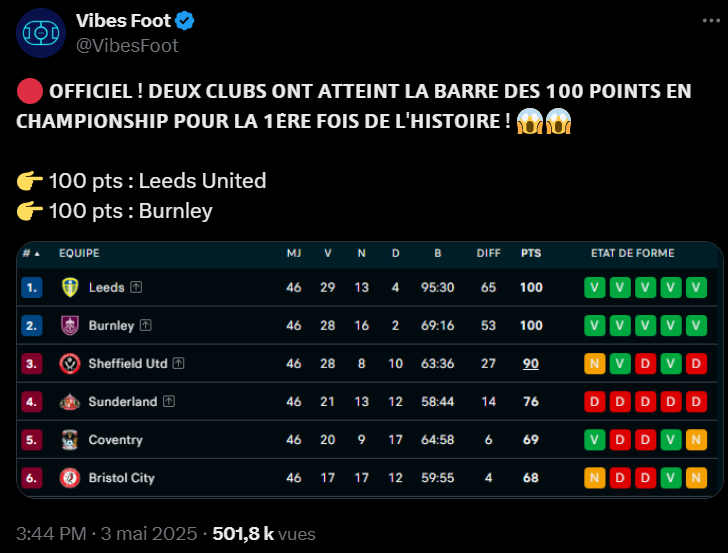
Task: Click the Leeds club crest
Action: [x=70, y=287]
